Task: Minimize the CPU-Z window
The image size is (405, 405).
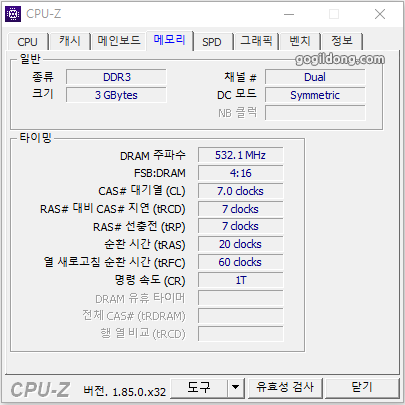Action: [x=289, y=14]
